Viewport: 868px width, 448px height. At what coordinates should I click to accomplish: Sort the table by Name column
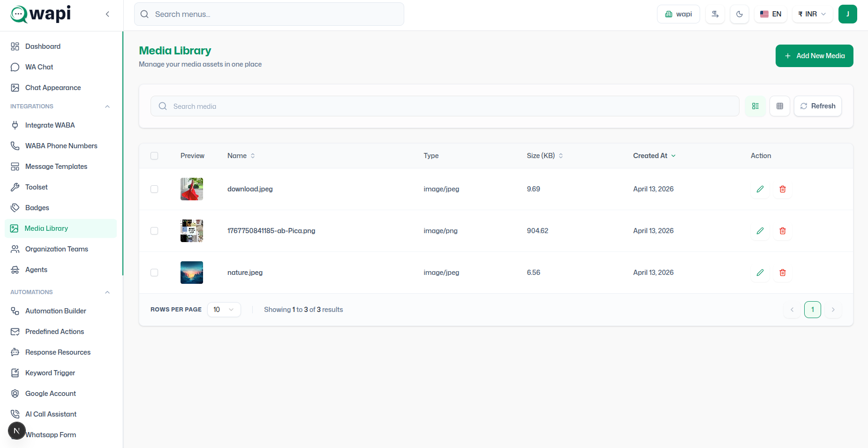click(x=241, y=156)
